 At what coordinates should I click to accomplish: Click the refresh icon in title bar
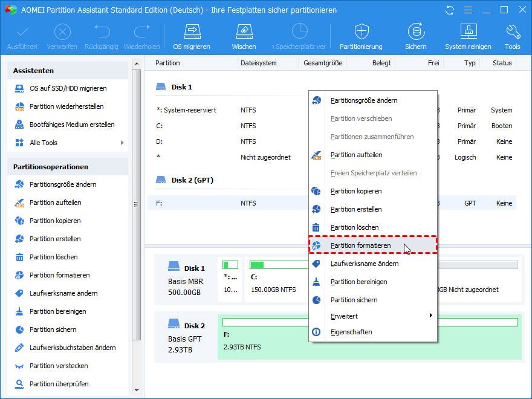coord(450,10)
